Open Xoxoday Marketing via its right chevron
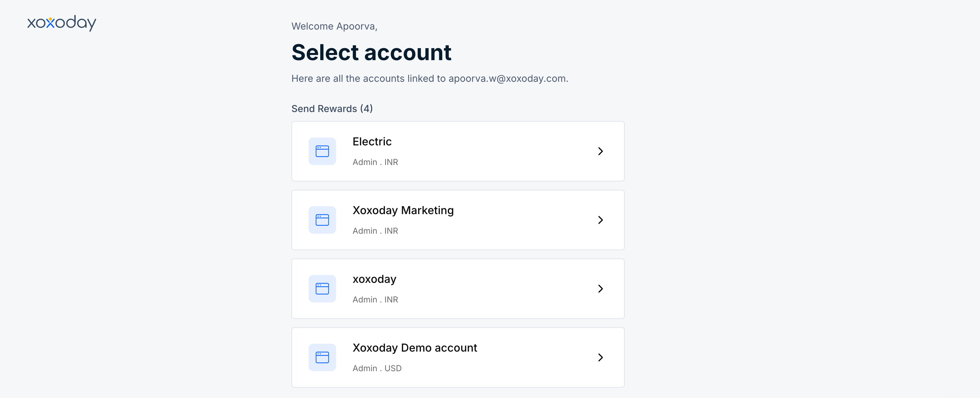Viewport: 980px width, 398px height. point(600,220)
